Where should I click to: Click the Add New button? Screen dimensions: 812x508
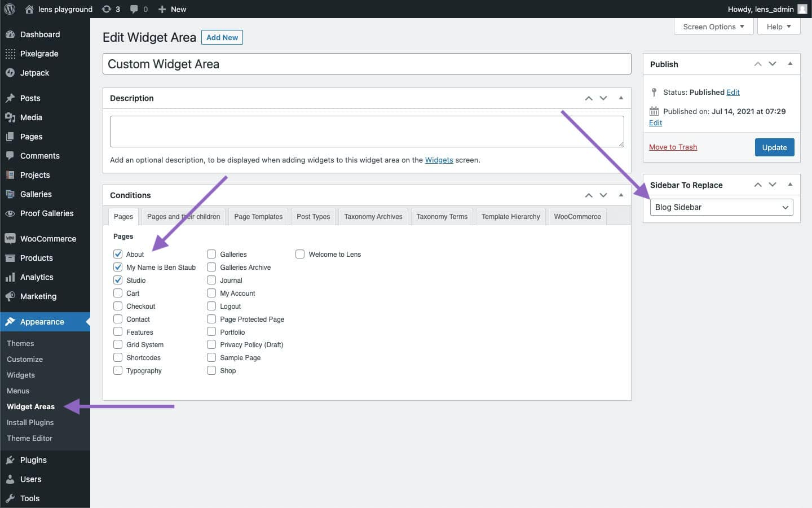tap(222, 37)
